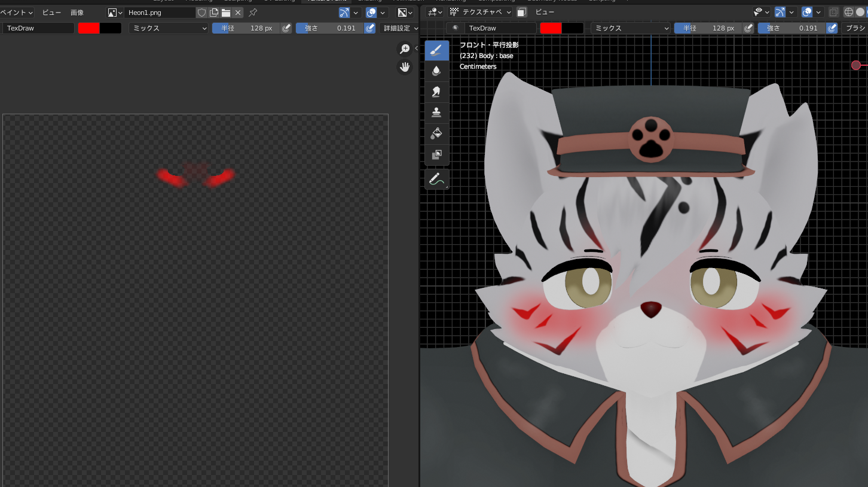Open display channels dropdown in image editor

click(x=405, y=13)
